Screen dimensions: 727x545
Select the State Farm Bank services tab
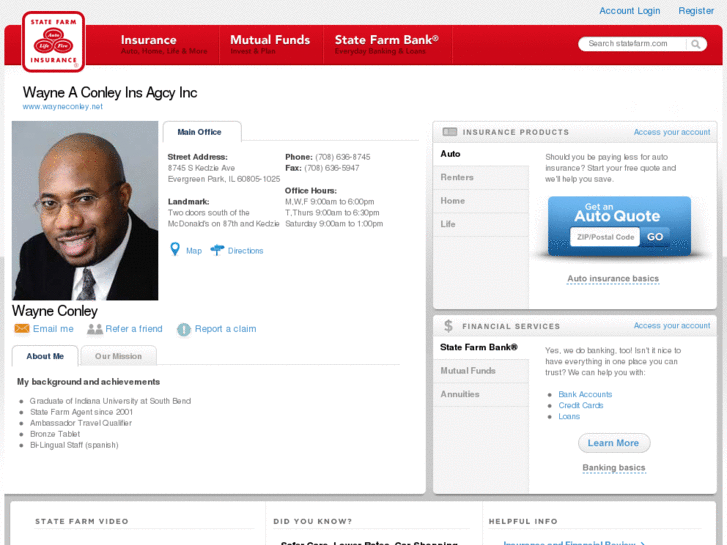click(481, 347)
